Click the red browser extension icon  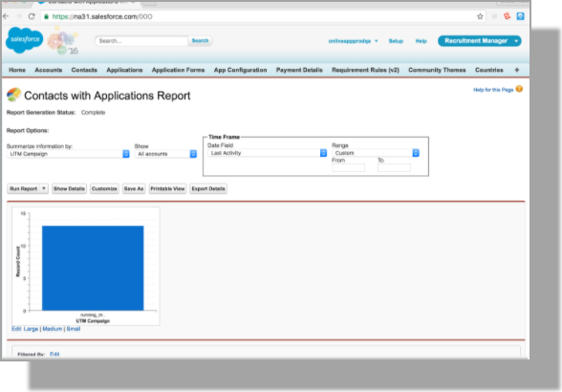[x=507, y=16]
